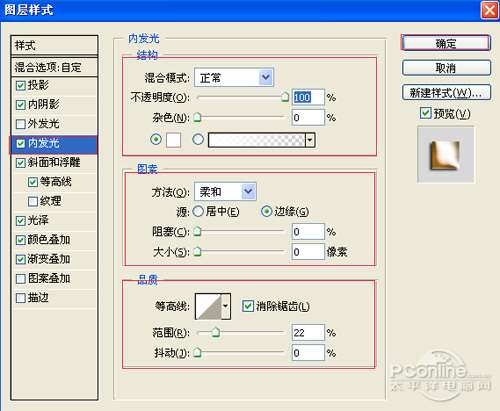The image size is (500, 411).
Task: Select 混合选项:自定 in the style list
Action: pos(54,67)
